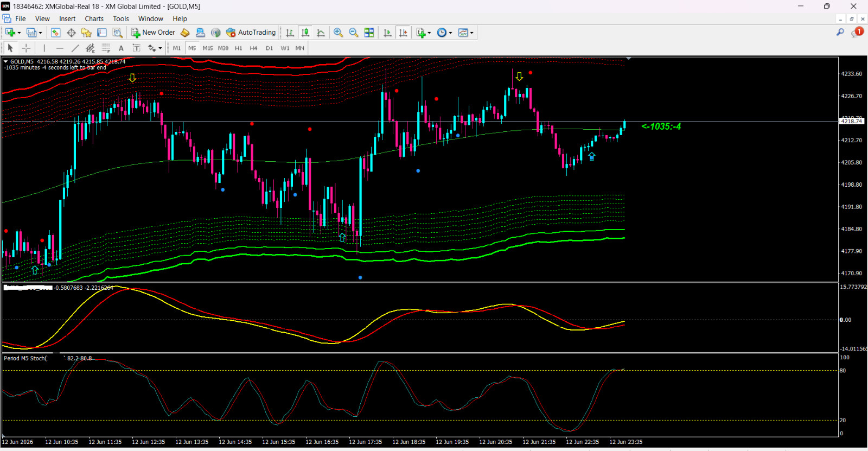Viewport: 868px width, 451px height.
Task: Show the Terminal panel icon
Action: [102, 33]
